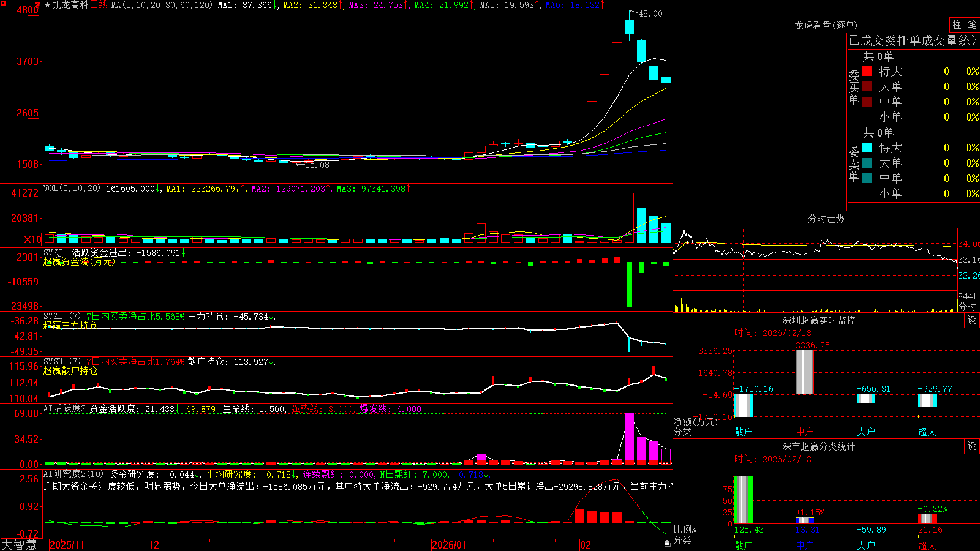Click the 2025/11 date marker on the timeline
The image size is (980, 551).
[67, 545]
